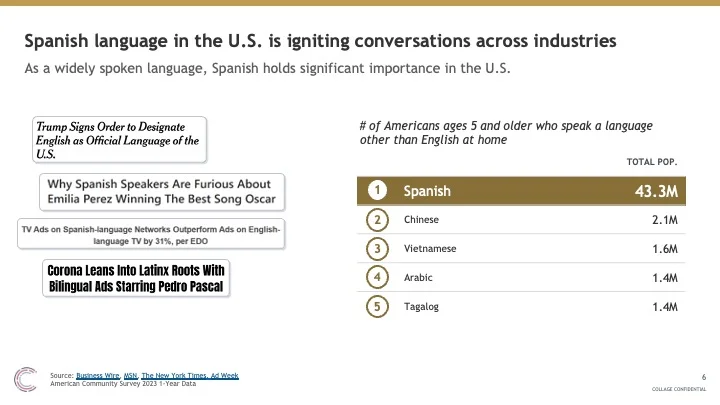720x405 pixels.
Task: Click the Chinese 2.1M value
Action: click(664, 220)
